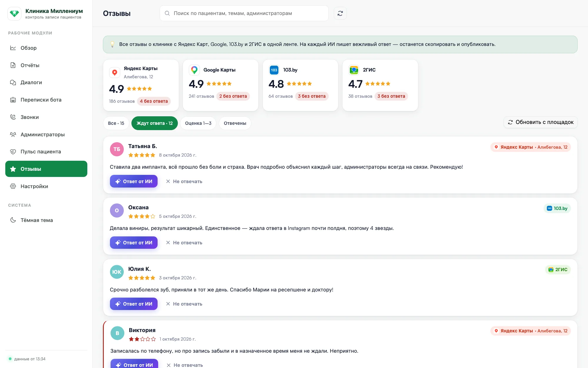Click the 103.by platform icon in the rating card
The image size is (588, 368).
click(274, 70)
